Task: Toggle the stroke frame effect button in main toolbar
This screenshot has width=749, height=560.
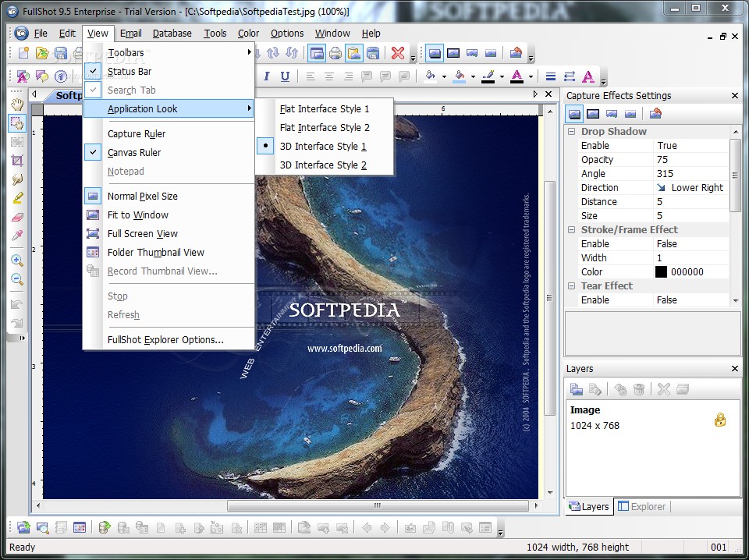Action: [x=453, y=53]
